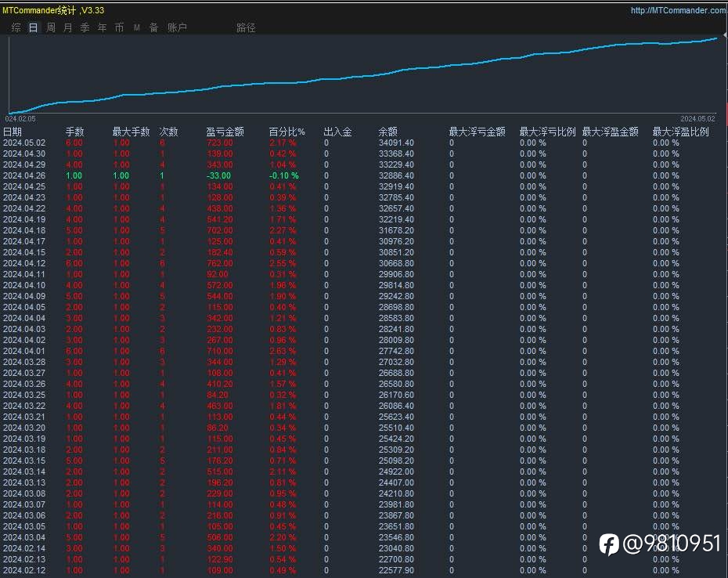The width and height of the screenshot is (728, 578).
Task: Click the 日期 date column header
Action: click(13, 132)
